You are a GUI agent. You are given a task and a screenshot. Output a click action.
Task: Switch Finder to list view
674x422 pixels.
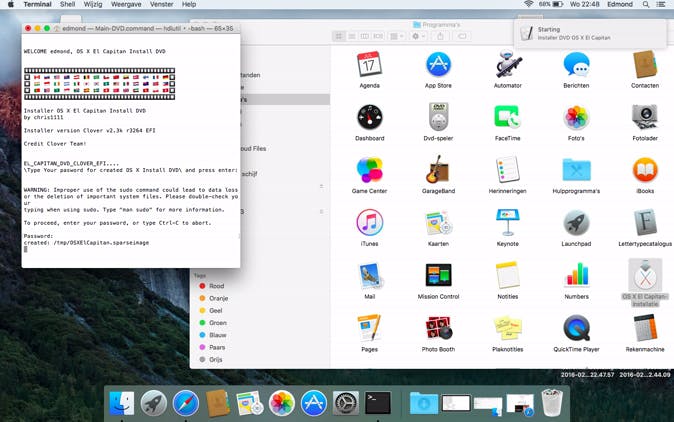click(x=352, y=36)
